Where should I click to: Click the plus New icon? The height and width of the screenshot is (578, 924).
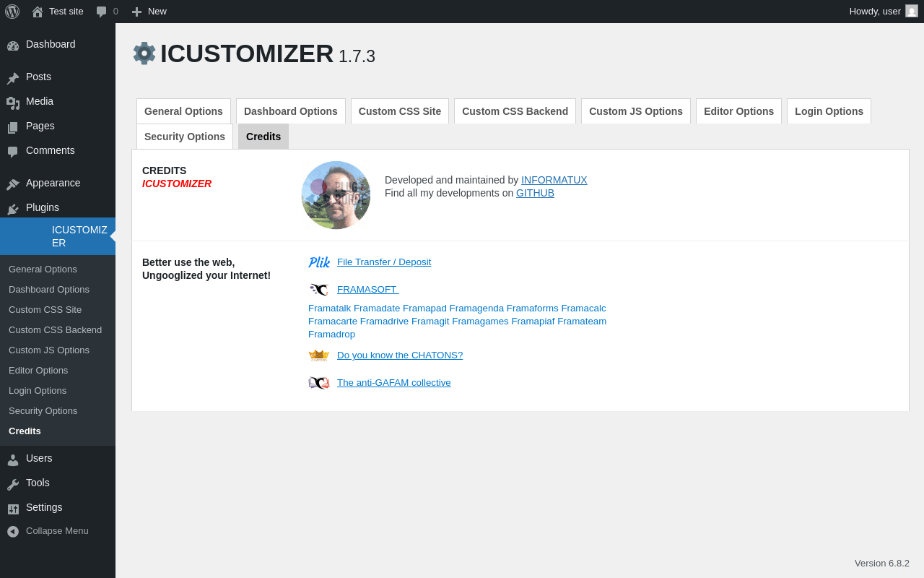point(136,12)
